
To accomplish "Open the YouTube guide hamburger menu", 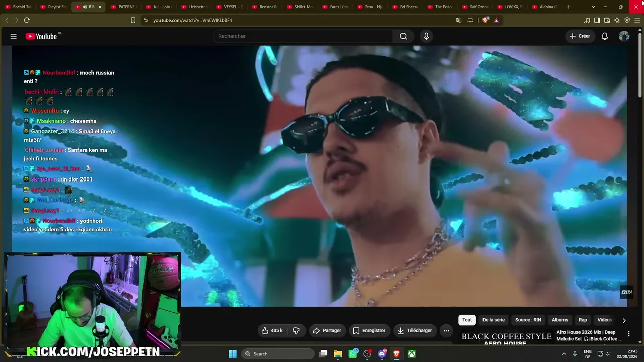I will pyautogui.click(x=14, y=36).
